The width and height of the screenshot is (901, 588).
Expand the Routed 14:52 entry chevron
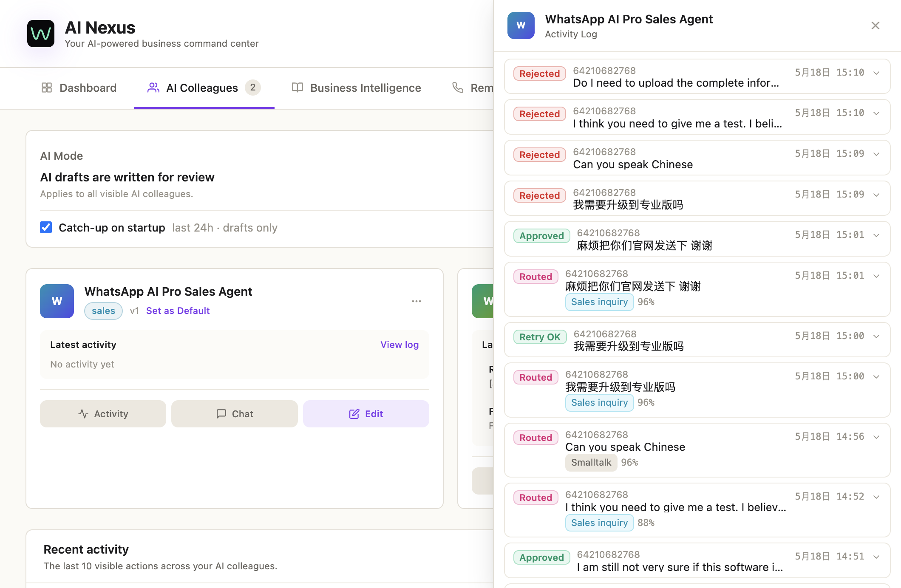(876, 497)
